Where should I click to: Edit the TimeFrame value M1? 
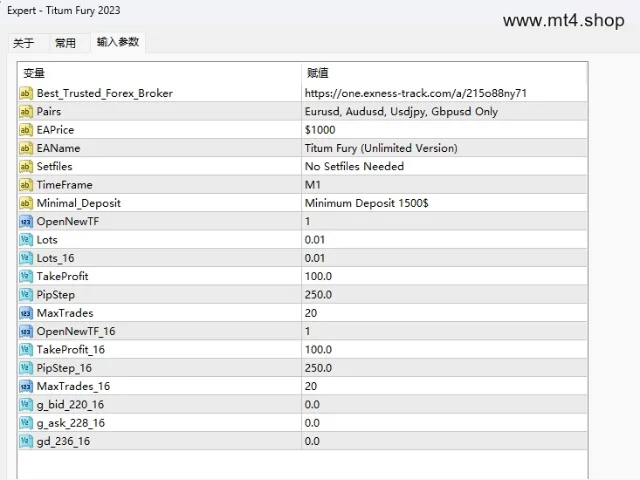pyautogui.click(x=444, y=184)
